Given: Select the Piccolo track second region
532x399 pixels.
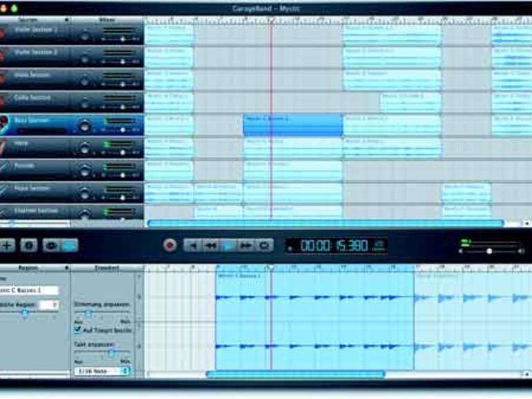Looking at the screenshot, I should pos(293,171).
